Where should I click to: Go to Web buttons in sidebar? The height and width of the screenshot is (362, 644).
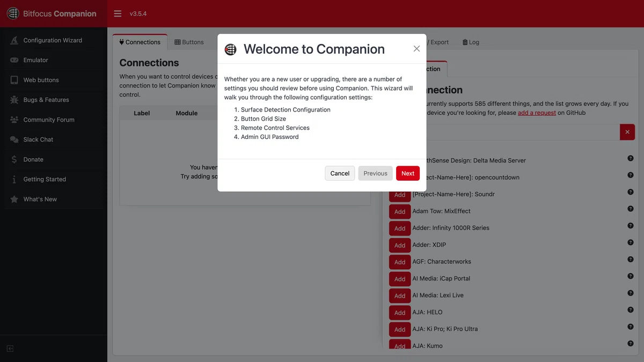(54, 80)
